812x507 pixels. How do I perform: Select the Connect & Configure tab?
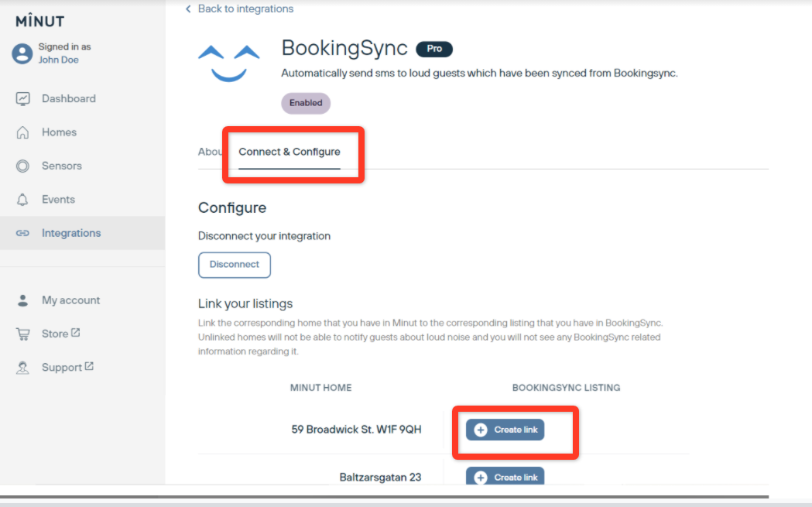(289, 152)
